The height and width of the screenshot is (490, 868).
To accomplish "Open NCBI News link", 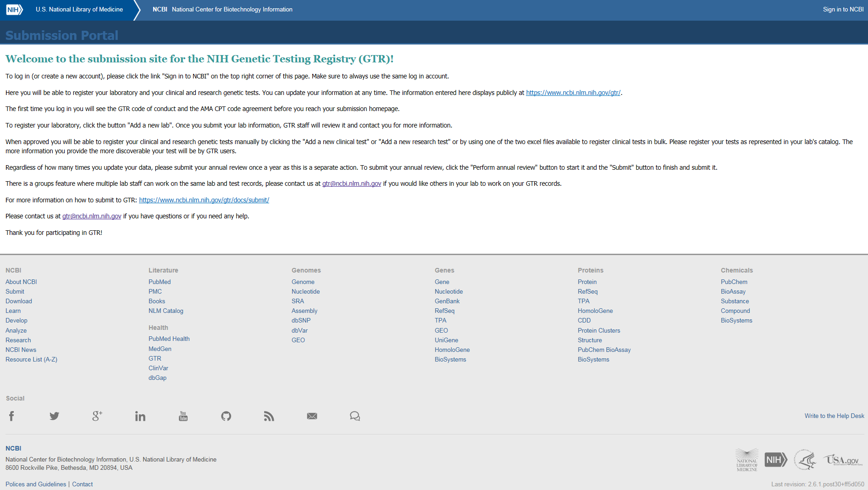I will (x=21, y=350).
